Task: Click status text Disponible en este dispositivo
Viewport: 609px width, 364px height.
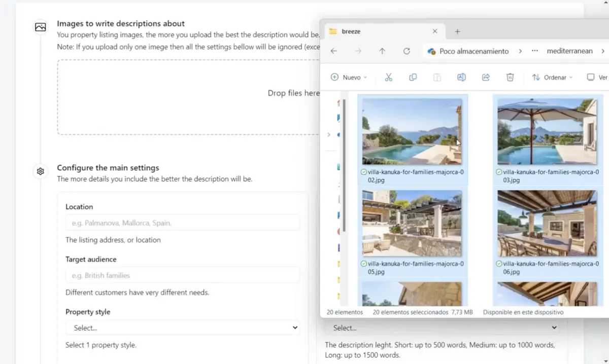Action: click(x=523, y=312)
